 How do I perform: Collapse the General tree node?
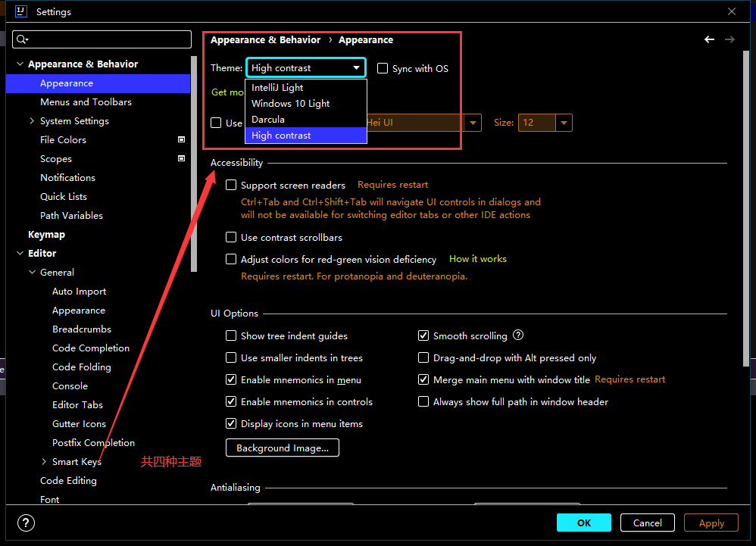click(x=32, y=273)
